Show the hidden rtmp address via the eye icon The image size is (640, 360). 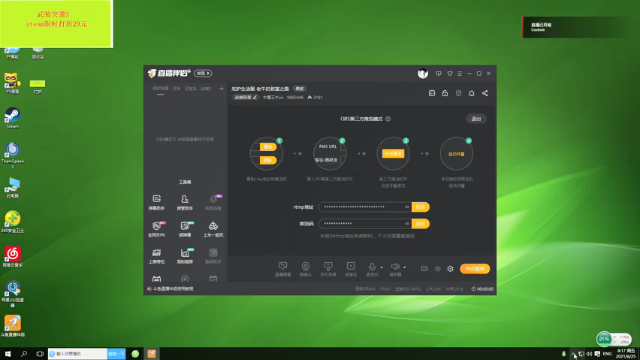(407, 207)
